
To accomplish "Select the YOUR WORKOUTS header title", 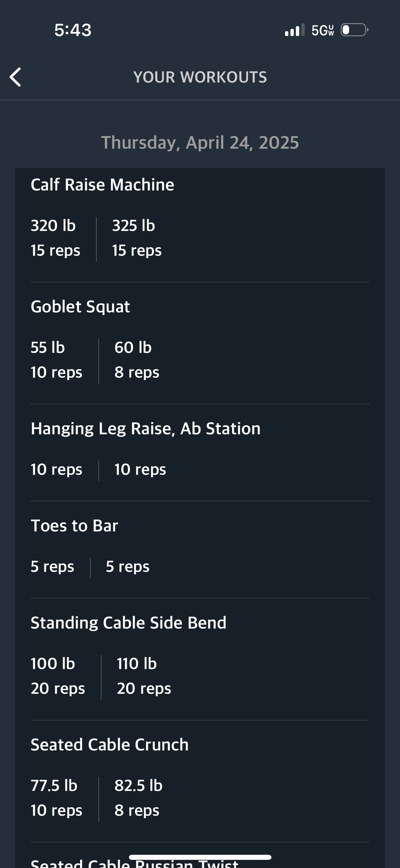I will click(x=200, y=77).
